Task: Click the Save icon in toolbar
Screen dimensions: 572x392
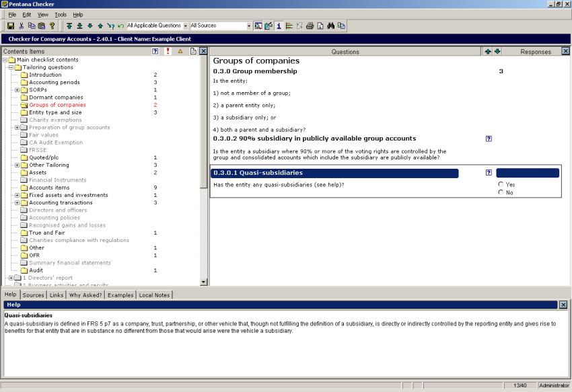Action: pyautogui.click(x=11, y=26)
